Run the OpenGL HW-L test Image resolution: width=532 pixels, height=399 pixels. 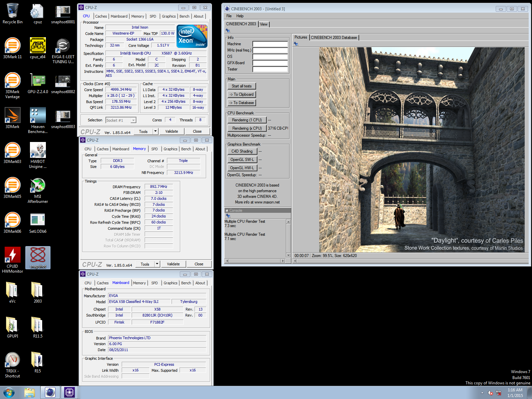coord(242,168)
